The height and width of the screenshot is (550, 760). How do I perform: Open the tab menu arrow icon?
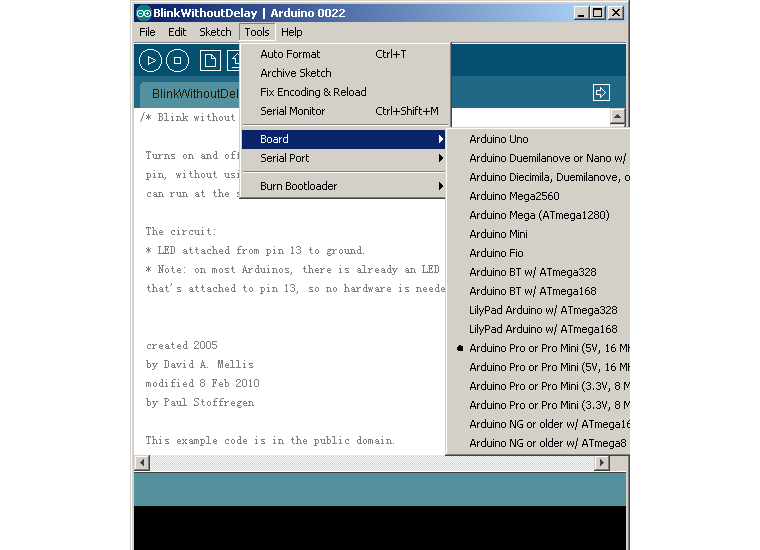pos(601,93)
